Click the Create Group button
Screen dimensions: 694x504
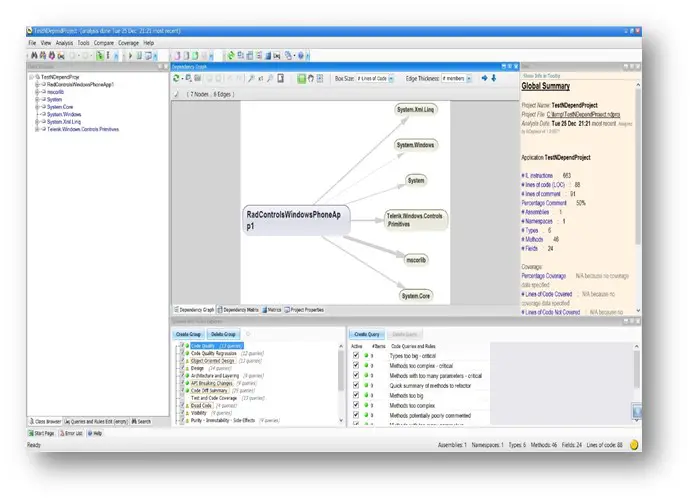tap(188, 334)
